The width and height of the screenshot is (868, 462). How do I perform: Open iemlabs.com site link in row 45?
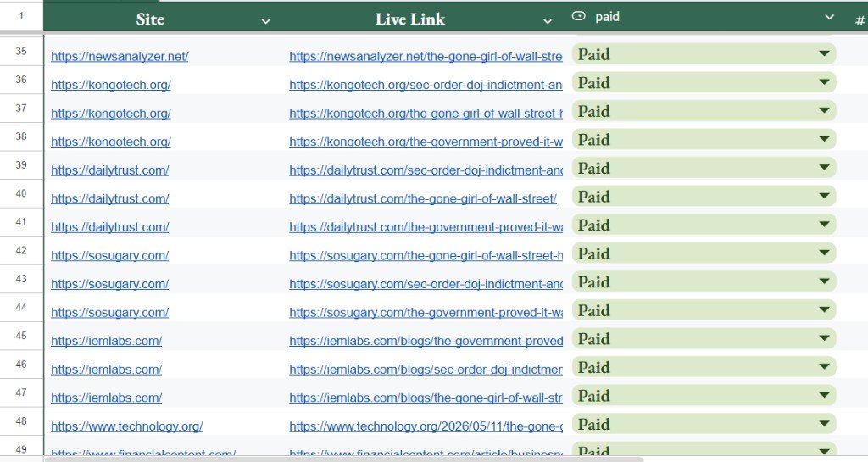(106, 341)
